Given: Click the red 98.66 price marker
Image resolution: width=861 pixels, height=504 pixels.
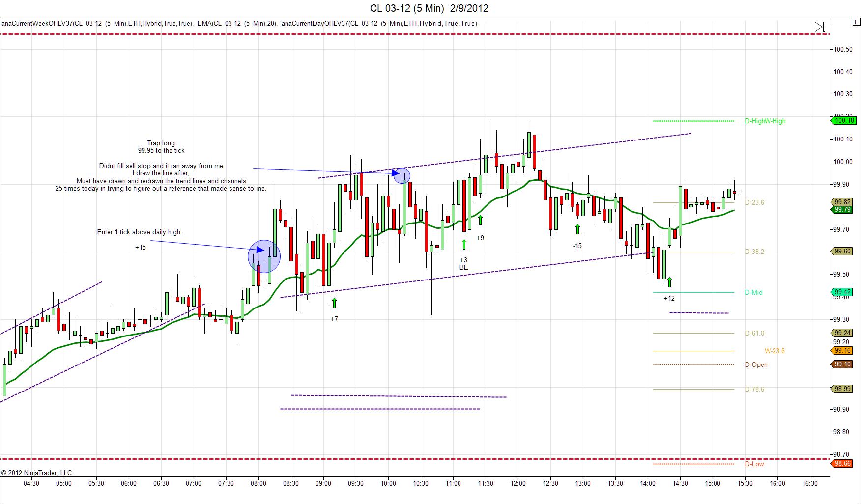Looking at the screenshot, I should [x=842, y=463].
